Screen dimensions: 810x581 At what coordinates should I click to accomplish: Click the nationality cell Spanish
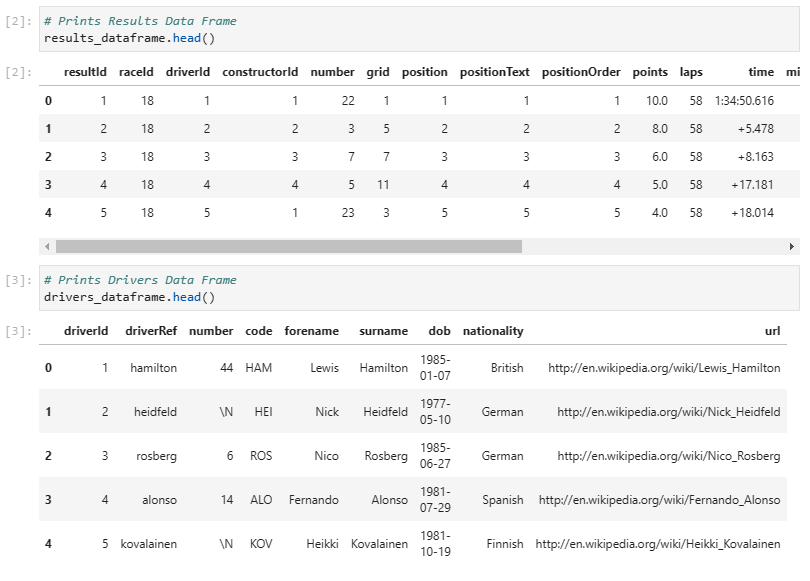[503, 500]
